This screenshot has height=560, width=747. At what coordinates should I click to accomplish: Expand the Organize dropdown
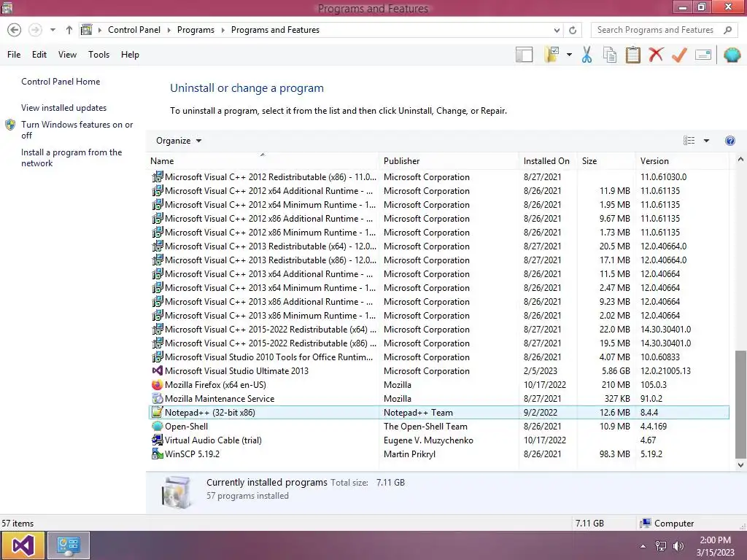[179, 141]
